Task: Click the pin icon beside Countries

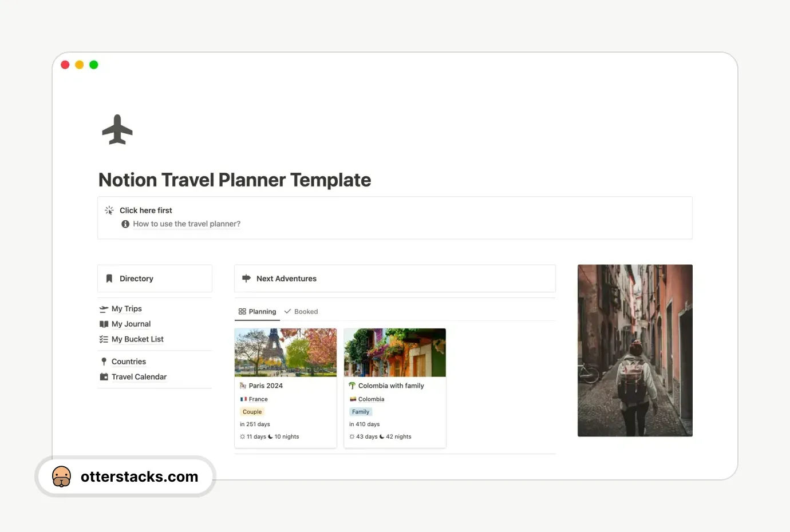Action: (104, 362)
